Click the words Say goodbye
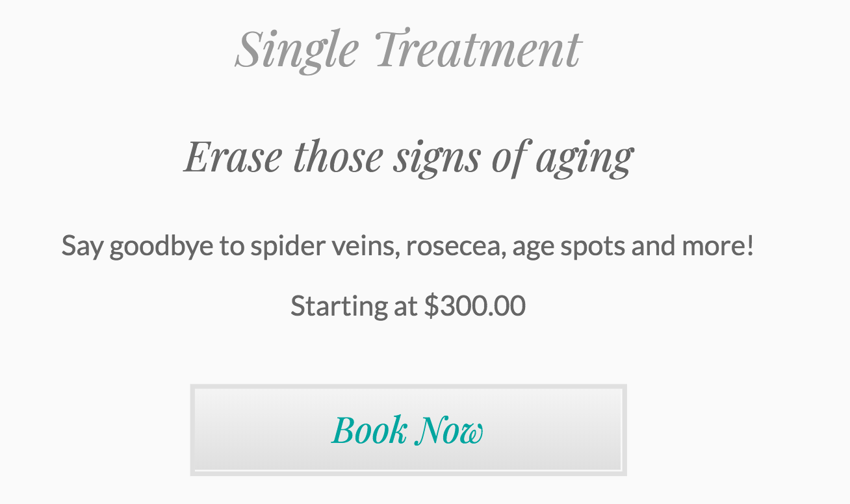Viewport: 850px width, 504px height. tap(137, 247)
